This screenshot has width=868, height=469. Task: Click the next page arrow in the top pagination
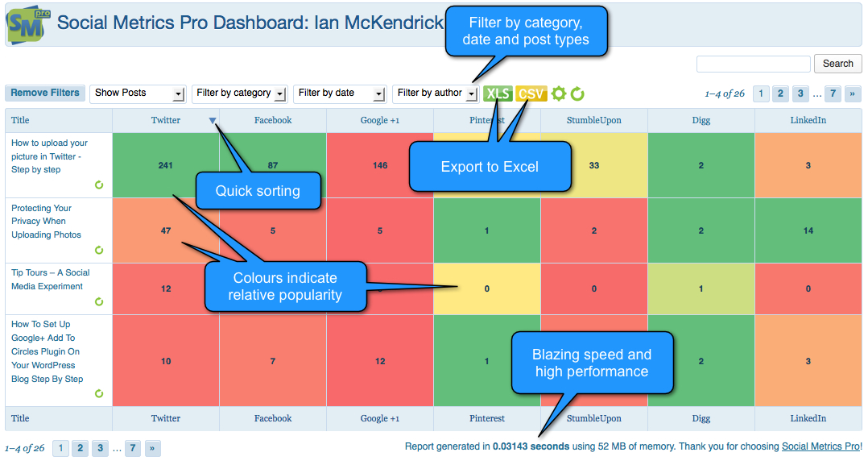853,93
